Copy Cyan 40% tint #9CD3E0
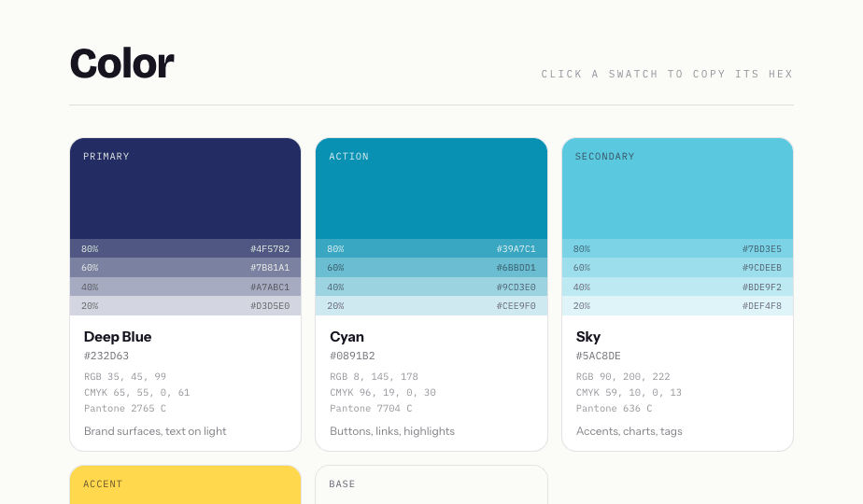This screenshot has width=863, height=504. pos(431,287)
